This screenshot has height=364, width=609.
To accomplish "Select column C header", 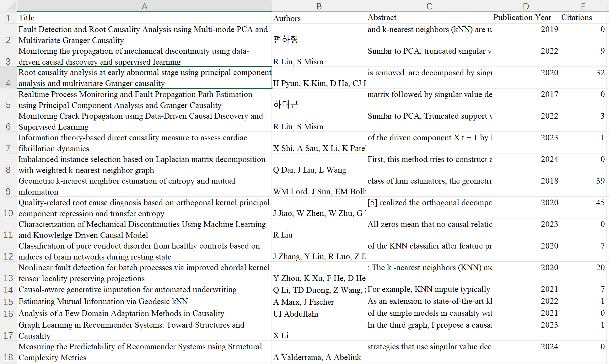I will point(429,6).
